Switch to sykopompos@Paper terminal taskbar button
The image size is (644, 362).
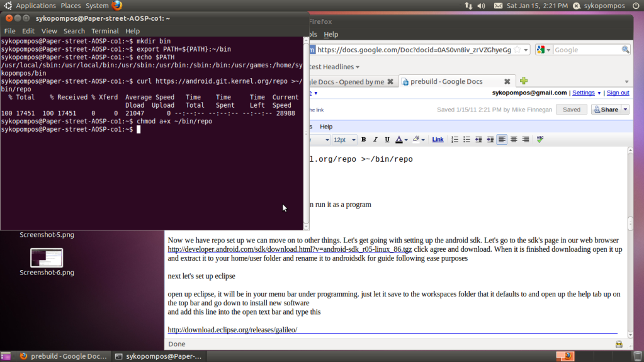(159, 356)
